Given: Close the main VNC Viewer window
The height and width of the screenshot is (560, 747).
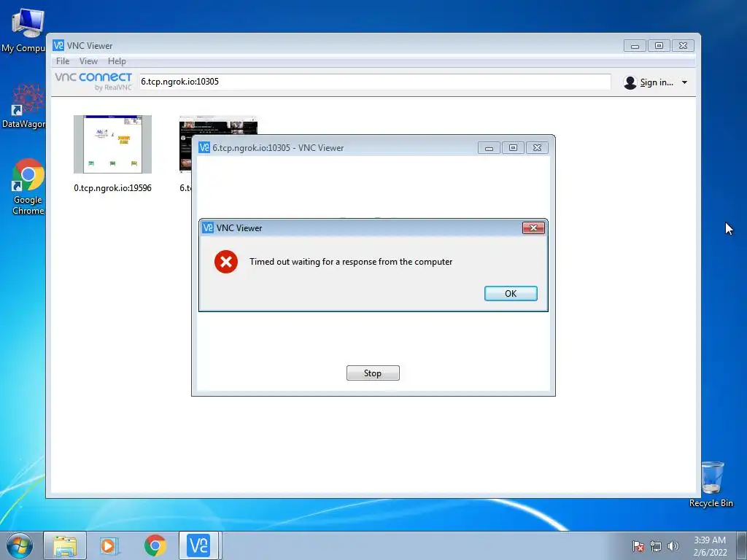Looking at the screenshot, I should pyautogui.click(x=683, y=46).
